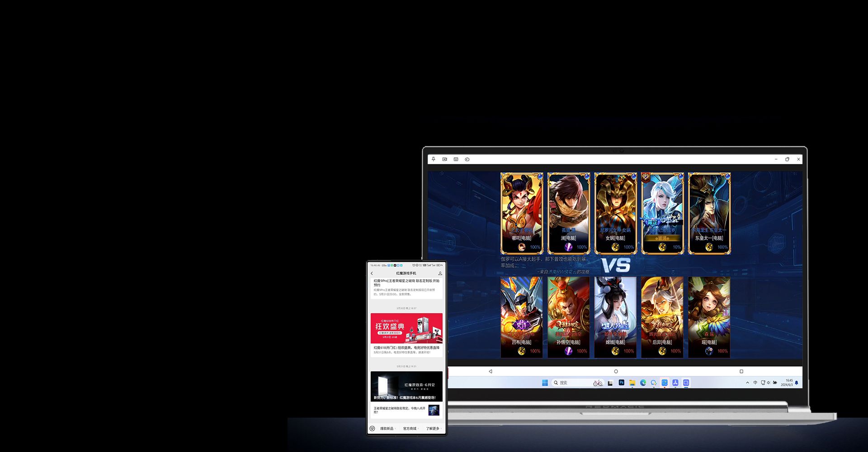Open the 官方商城 menu on phone

click(x=410, y=428)
